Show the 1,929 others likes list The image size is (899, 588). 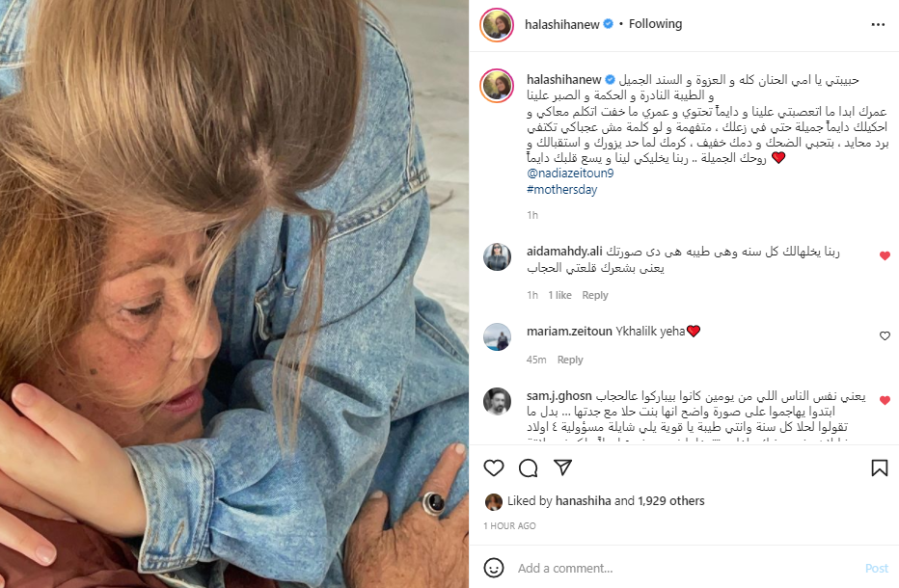click(x=670, y=500)
